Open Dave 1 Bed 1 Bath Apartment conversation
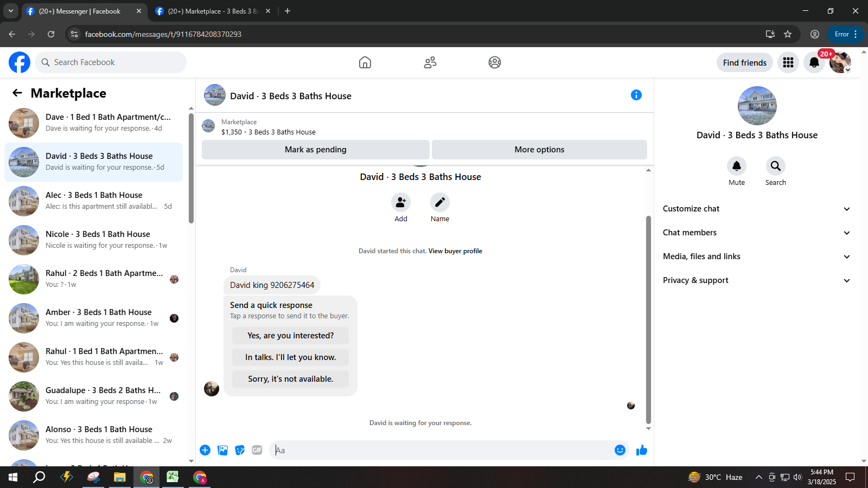The width and height of the screenshot is (868, 488). coord(93,123)
